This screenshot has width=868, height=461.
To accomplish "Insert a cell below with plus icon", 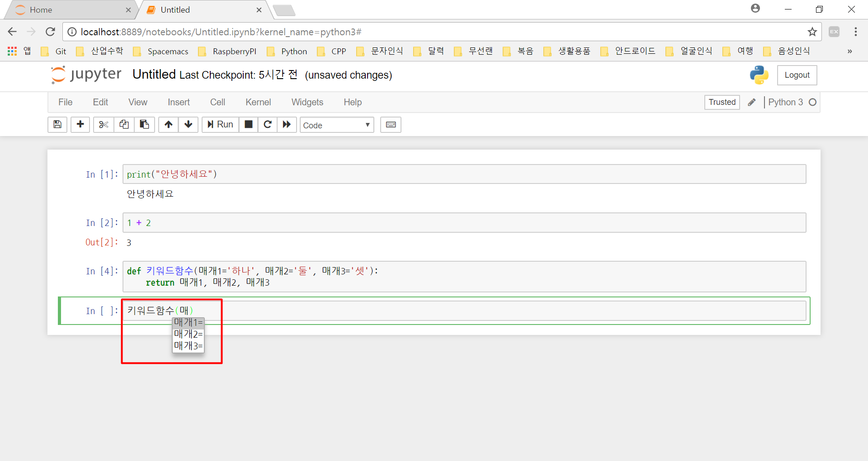I will click(80, 125).
